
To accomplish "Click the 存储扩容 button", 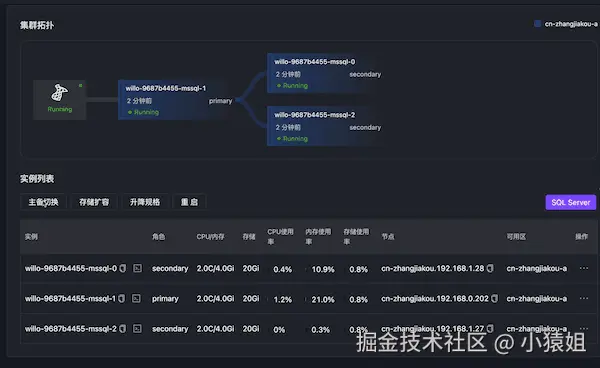I will [94, 202].
